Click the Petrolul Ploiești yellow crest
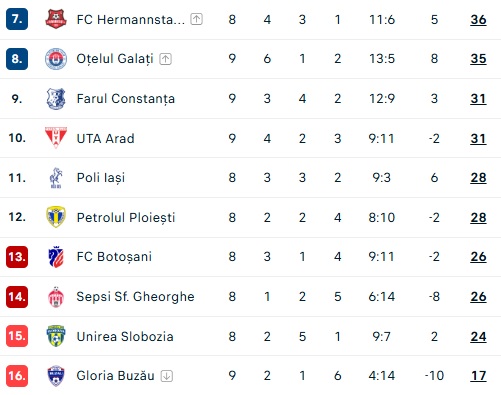Screen dimensions: 501x395 56,217
